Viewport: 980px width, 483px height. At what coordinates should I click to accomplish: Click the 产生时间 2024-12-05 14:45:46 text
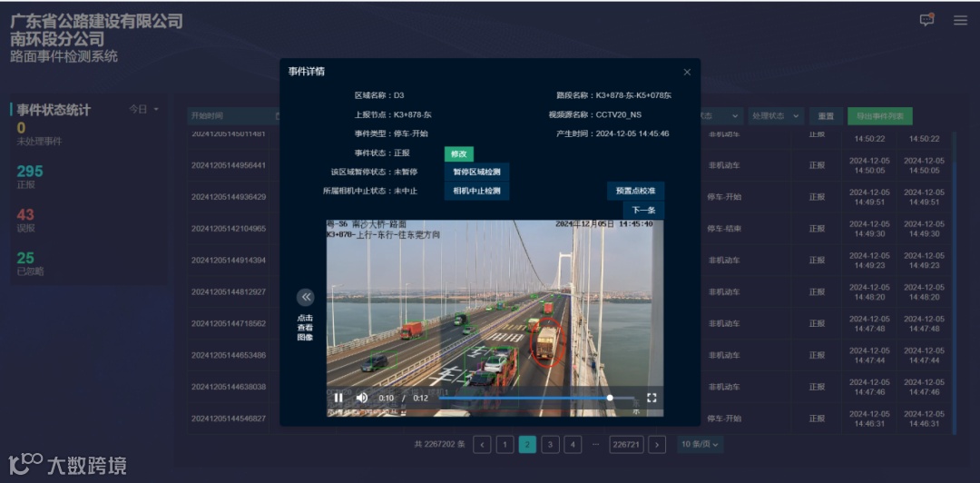(612, 133)
